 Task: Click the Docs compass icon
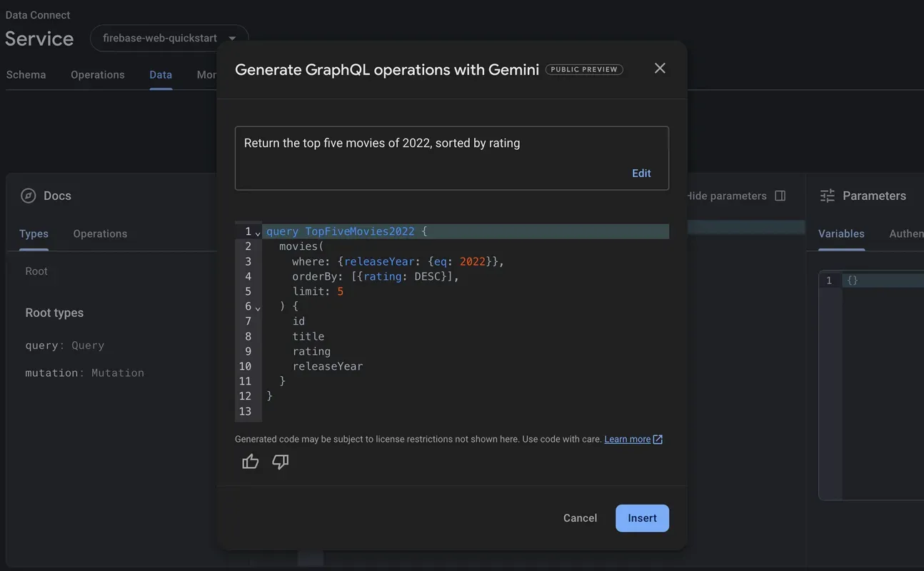[29, 196]
